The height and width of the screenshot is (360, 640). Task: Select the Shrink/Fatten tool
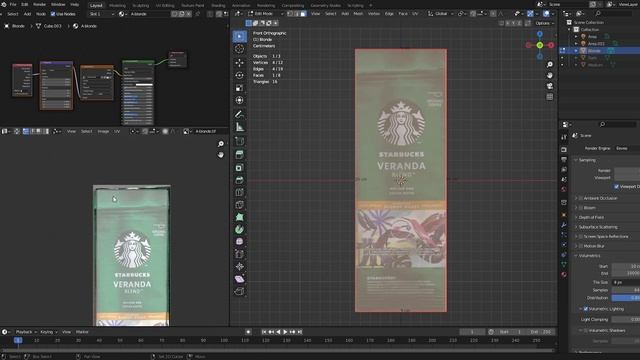pyautogui.click(x=240, y=267)
